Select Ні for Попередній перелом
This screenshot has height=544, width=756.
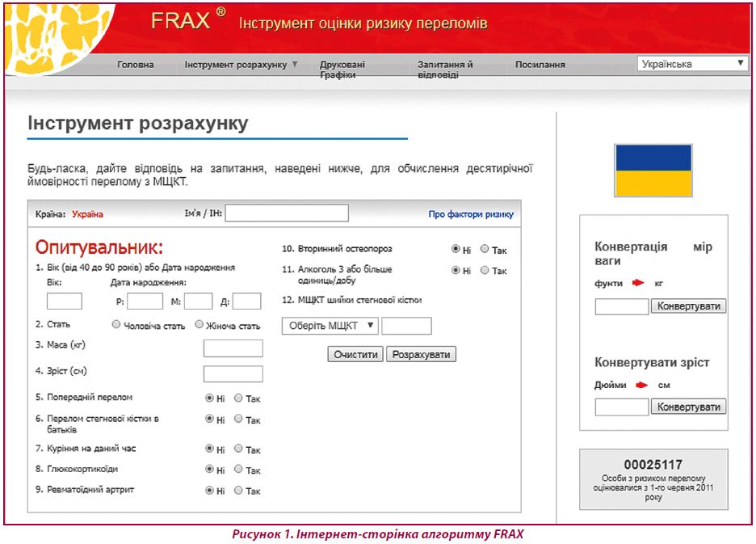[209, 399]
